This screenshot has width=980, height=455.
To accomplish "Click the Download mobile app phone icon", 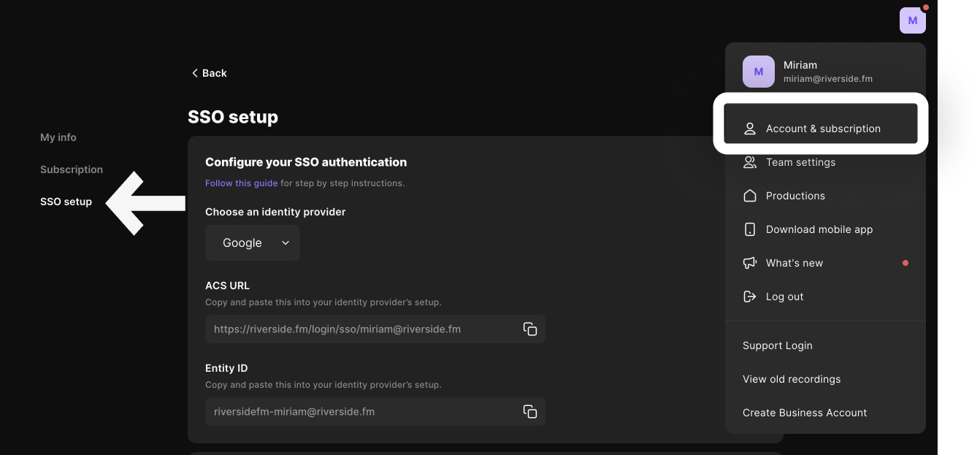I will pos(749,229).
